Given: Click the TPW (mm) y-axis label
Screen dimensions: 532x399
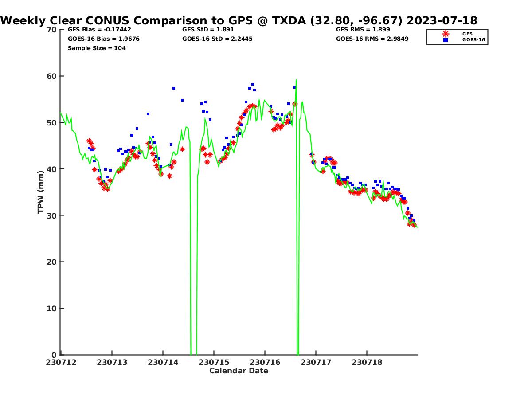Looking at the screenshot, I should [41, 192].
